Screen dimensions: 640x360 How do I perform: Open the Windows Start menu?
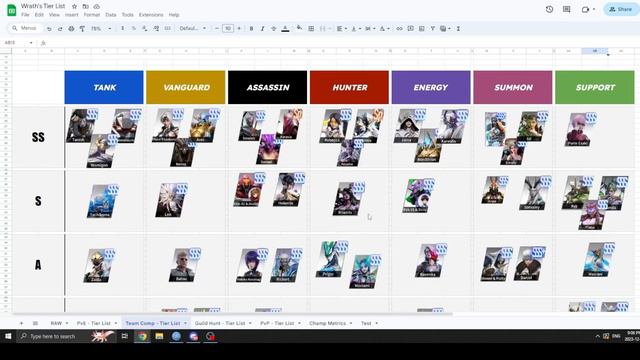[x=8, y=336]
